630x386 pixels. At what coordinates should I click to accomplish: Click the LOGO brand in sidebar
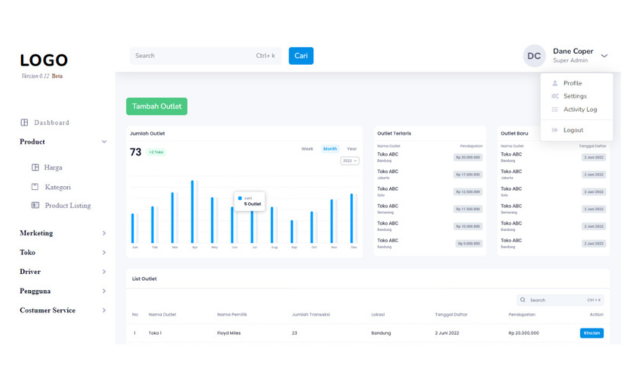point(44,60)
